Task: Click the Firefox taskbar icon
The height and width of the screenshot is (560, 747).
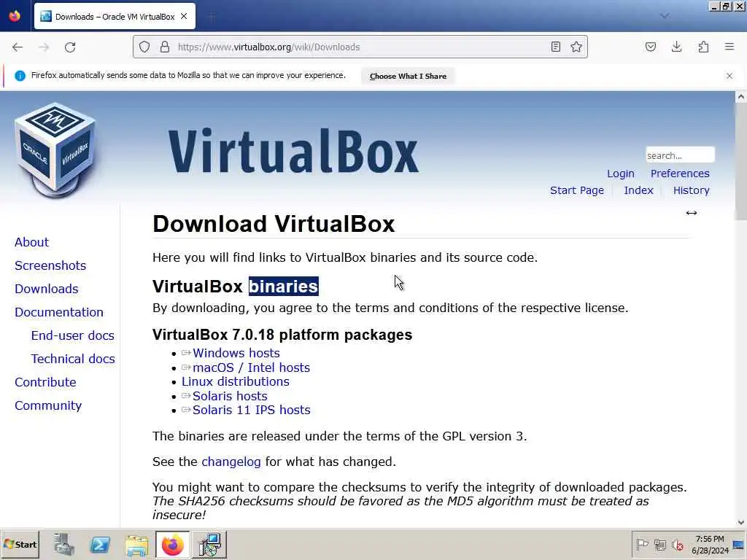Action: [172, 544]
